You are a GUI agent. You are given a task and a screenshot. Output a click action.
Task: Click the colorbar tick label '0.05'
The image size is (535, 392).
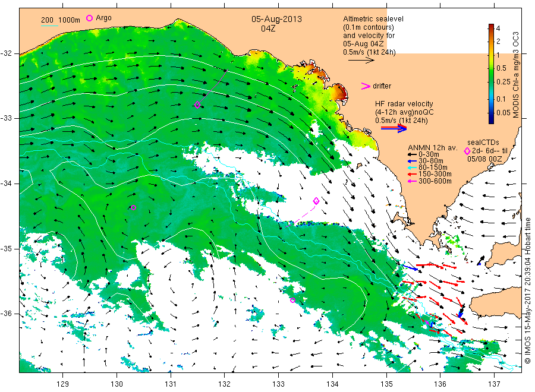tap(503, 113)
